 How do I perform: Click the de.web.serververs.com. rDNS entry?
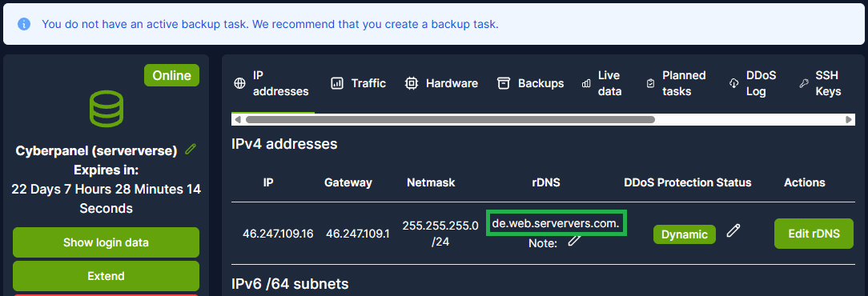pos(556,222)
